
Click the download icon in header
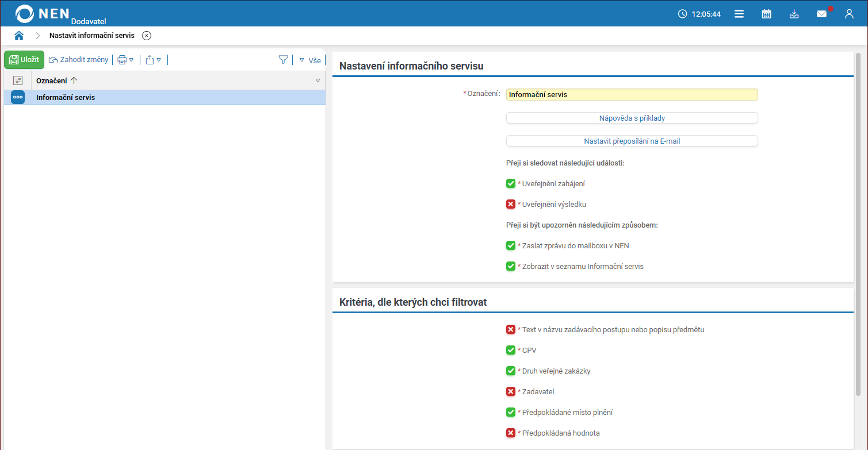[794, 14]
